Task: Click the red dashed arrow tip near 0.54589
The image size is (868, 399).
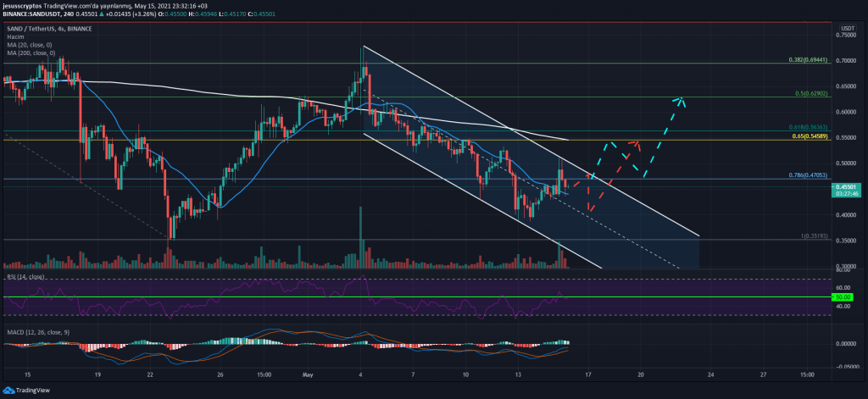Action: coord(637,142)
